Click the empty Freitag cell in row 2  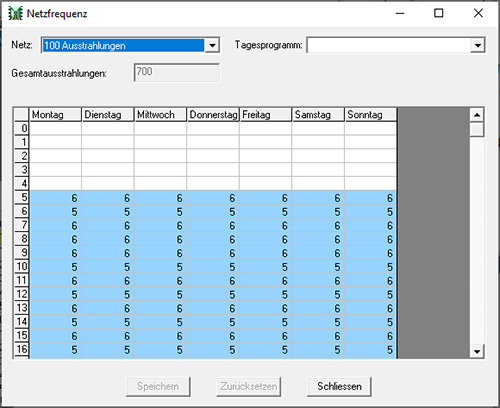click(265, 156)
